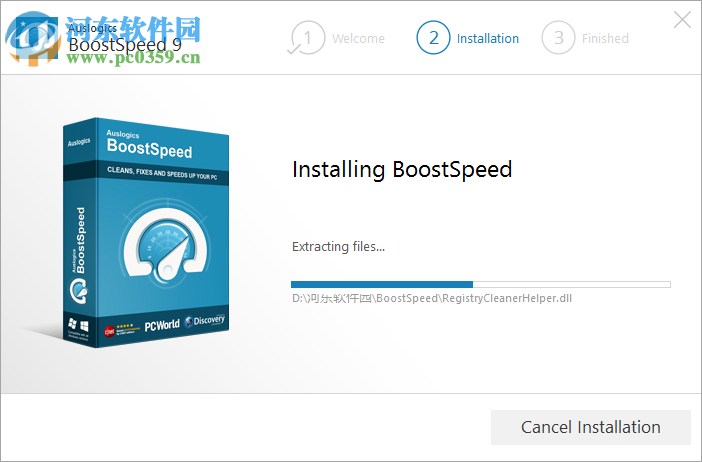Click the 'Extracting files...' status text
The image size is (702, 462).
(338, 247)
